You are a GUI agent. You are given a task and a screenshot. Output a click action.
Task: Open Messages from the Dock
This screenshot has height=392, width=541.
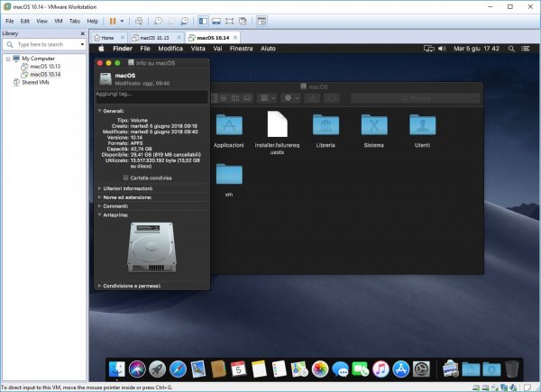[x=341, y=369]
